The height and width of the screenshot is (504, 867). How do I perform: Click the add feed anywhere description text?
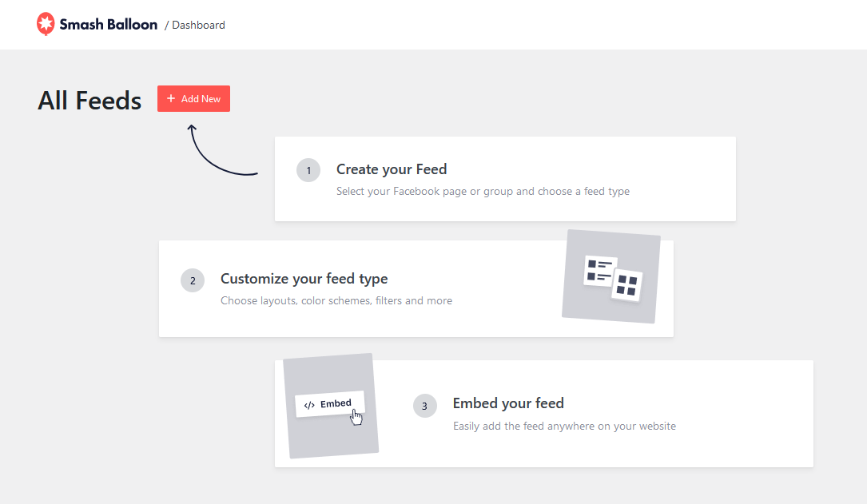click(564, 427)
